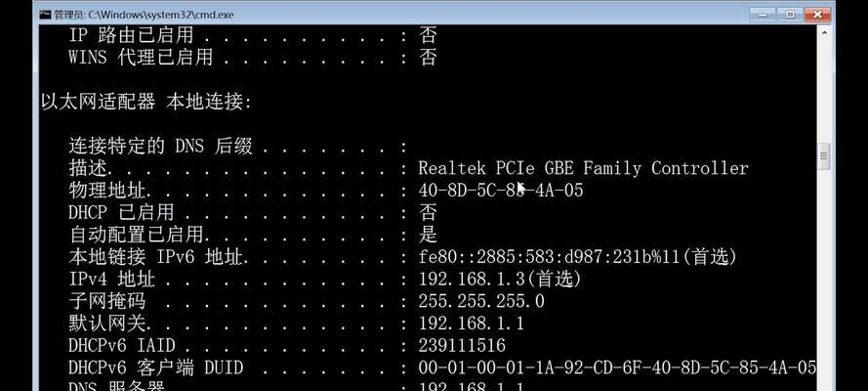The height and width of the screenshot is (391, 868).
Task: Maximize the cmd.exe window
Action: [791, 15]
